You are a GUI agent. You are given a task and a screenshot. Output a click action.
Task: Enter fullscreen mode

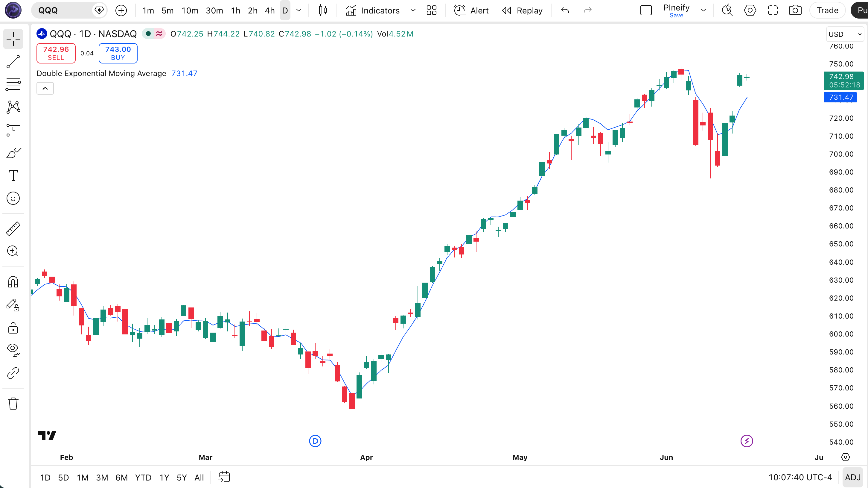tap(773, 10)
